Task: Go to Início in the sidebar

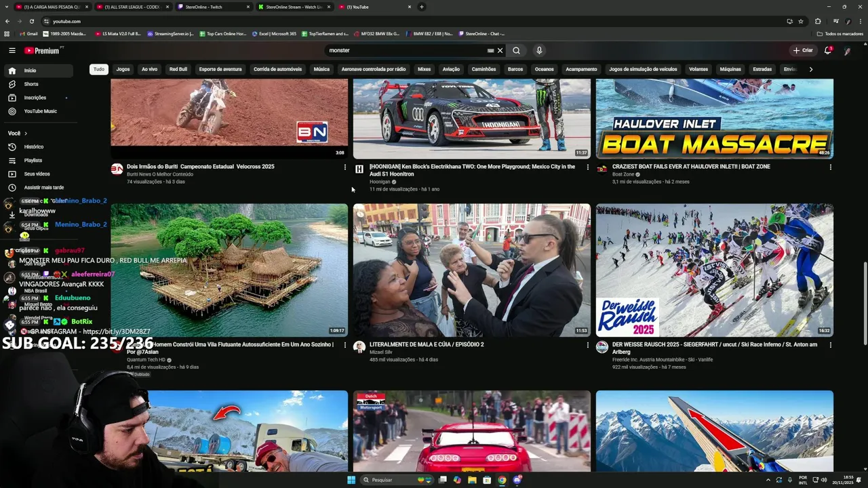Action: tap(38, 70)
